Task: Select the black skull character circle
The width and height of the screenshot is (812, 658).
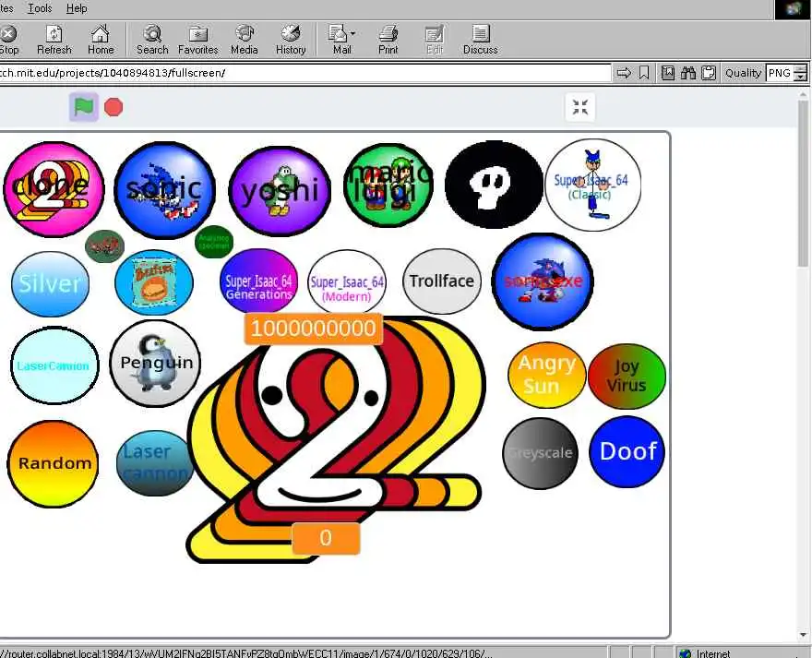Action: pyautogui.click(x=494, y=185)
